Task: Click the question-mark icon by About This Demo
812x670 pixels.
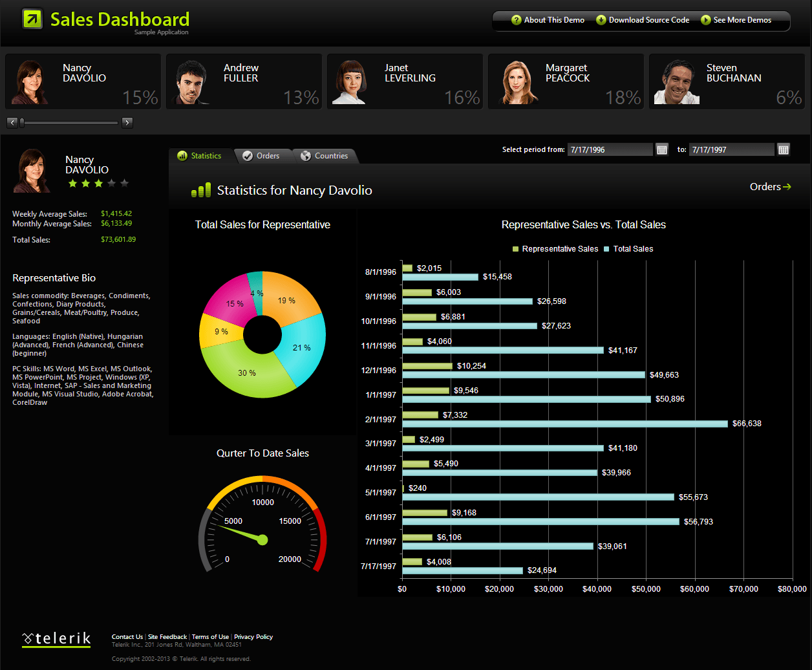Action: coord(516,20)
